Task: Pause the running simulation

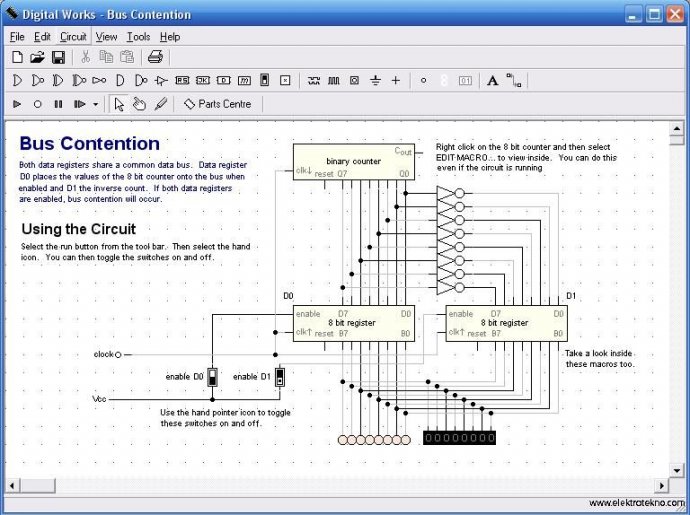Action: (58, 104)
